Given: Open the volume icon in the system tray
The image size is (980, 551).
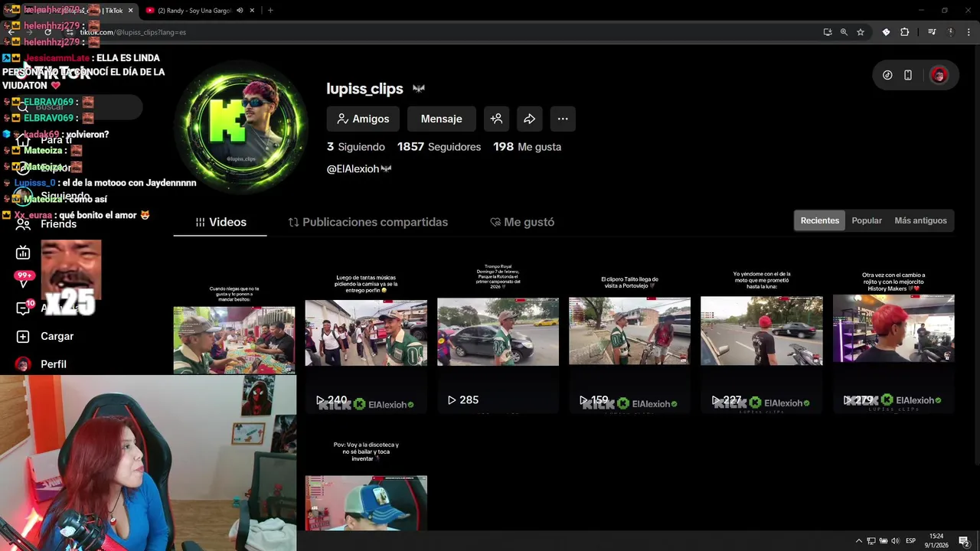Looking at the screenshot, I should point(895,541).
